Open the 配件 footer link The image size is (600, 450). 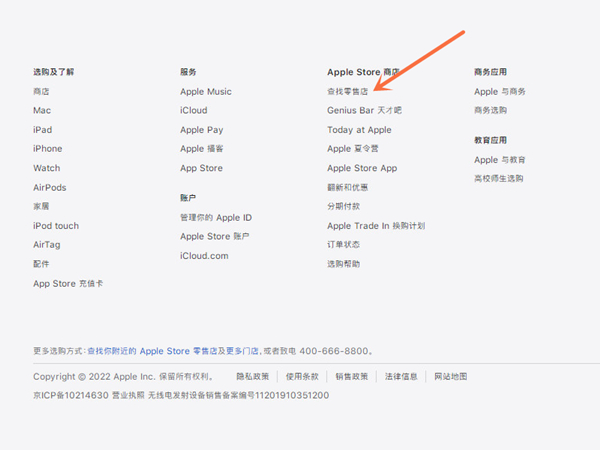(x=41, y=264)
